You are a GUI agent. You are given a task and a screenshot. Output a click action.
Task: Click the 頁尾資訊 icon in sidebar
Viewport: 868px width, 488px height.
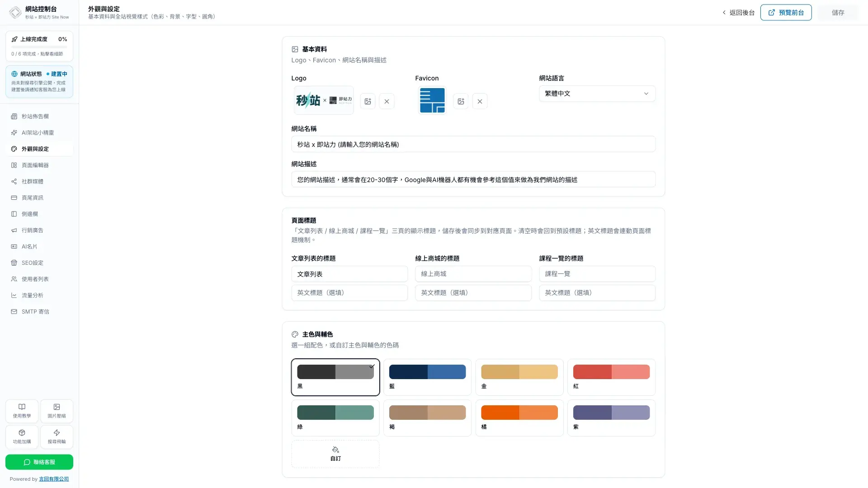[x=14, y=198]
